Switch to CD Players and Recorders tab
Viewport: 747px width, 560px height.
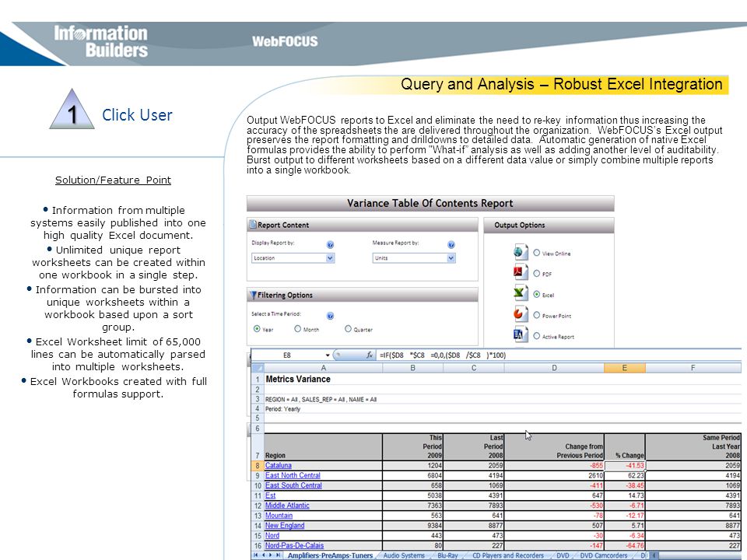pos(508,555)
